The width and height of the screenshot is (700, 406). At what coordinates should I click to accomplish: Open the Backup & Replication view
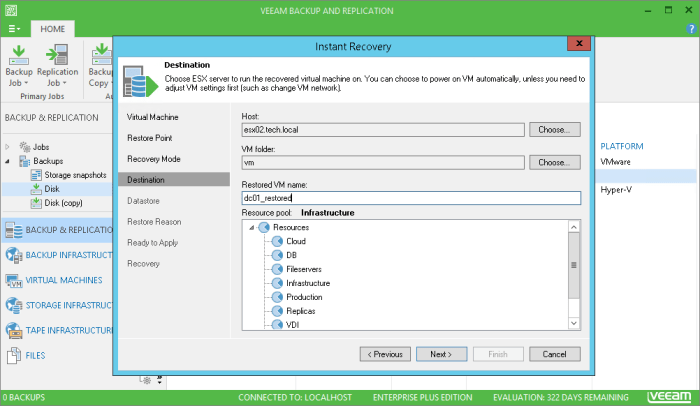58,230
